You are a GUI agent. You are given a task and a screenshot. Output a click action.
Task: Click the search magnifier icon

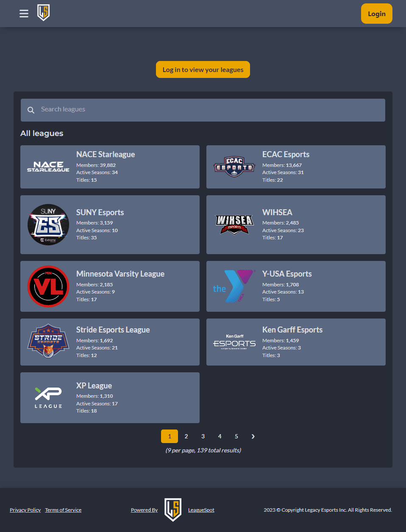click(31, 110)
